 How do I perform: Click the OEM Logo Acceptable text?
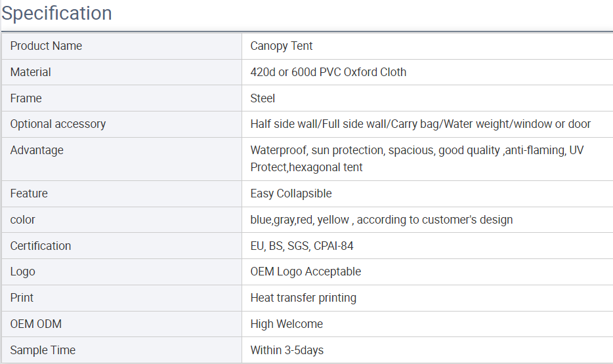[x=305, y=272]
